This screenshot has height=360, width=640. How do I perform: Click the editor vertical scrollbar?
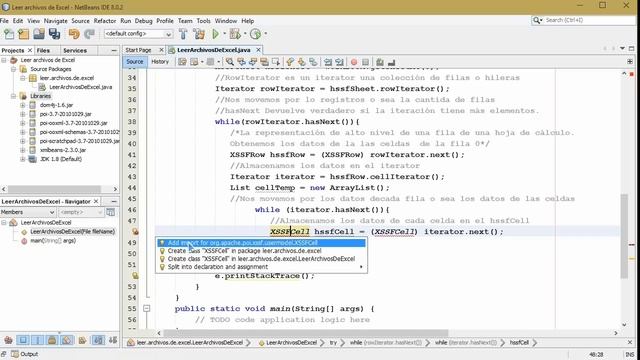[x=624, y=237]
